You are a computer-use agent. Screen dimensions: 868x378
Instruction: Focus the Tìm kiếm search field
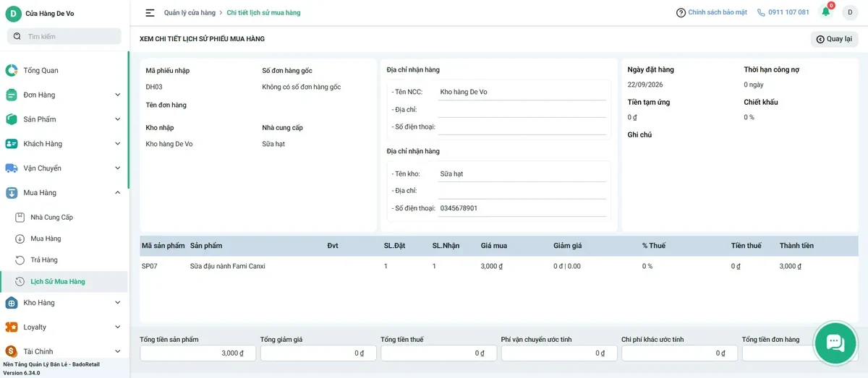coord(64,36)
